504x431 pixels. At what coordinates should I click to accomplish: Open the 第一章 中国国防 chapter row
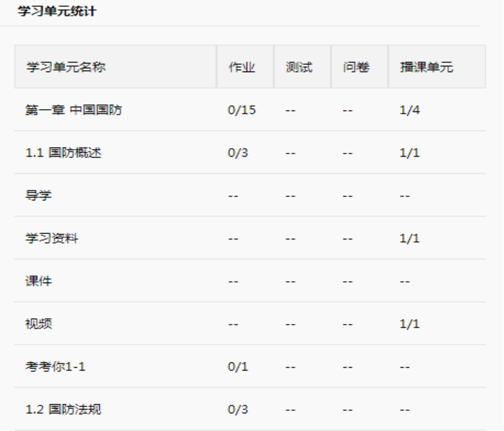(x=73, y=110)
